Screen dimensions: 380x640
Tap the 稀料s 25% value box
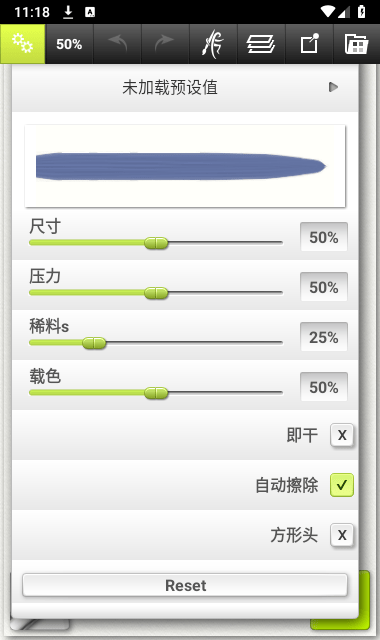[324, 337]
